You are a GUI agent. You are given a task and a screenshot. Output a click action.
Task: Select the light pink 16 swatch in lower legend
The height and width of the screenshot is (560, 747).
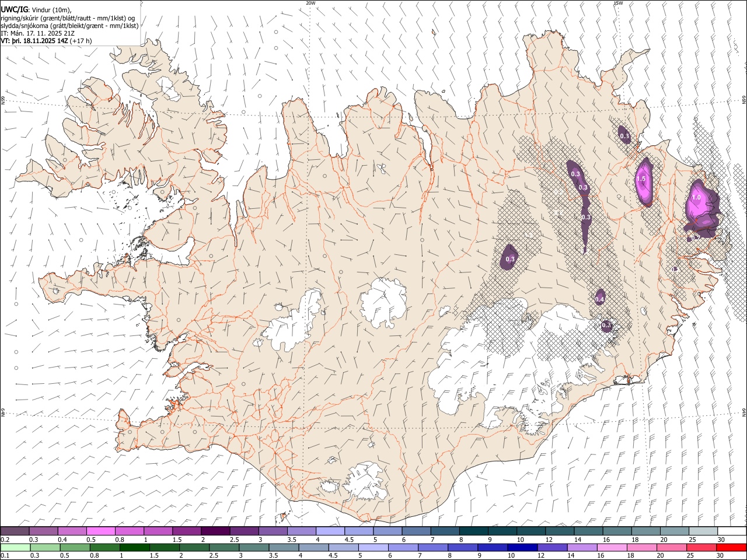click(612, 547)
